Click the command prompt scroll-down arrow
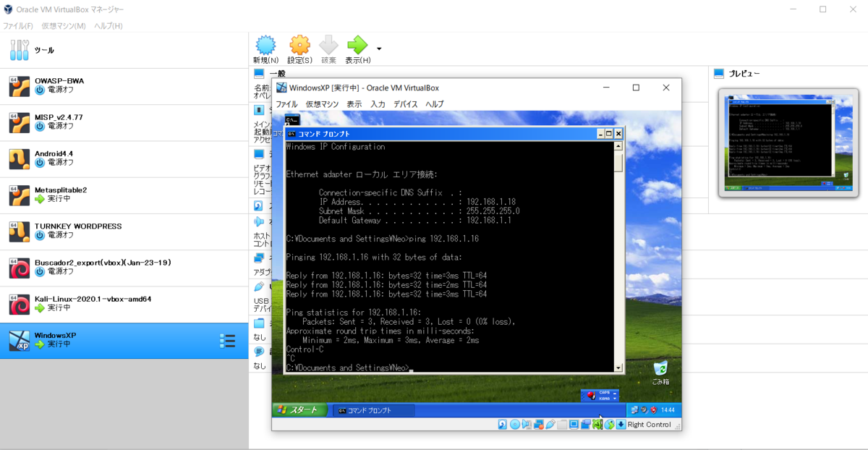 click(x=618, y=368)
